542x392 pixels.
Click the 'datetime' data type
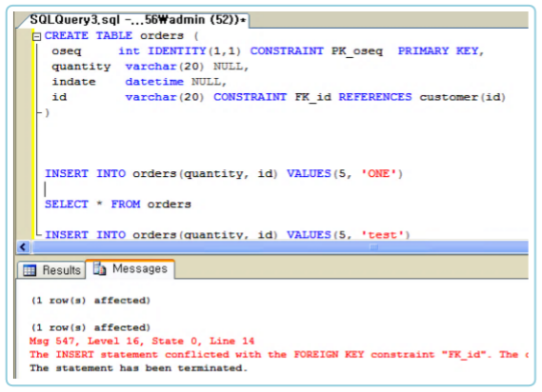tap(154, 82)
